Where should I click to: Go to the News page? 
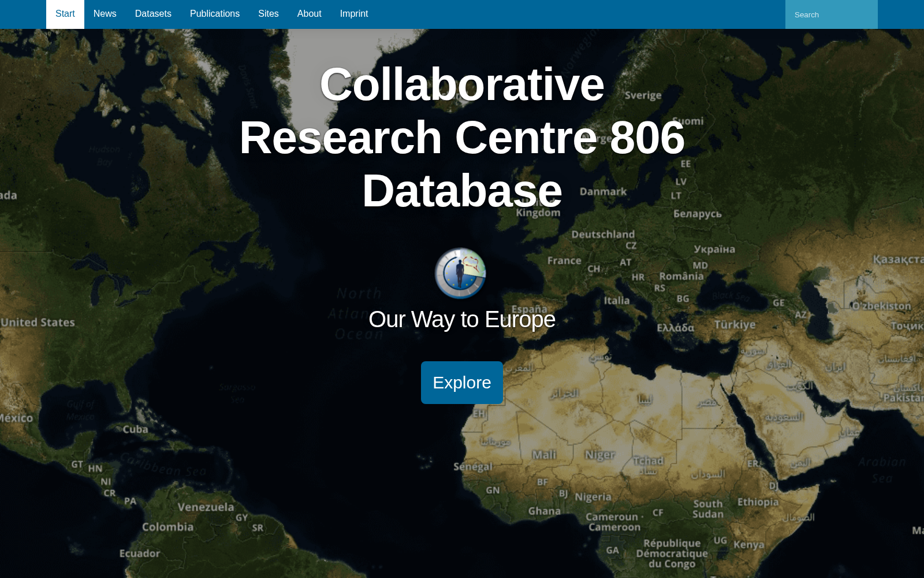pyautogui.click(x=105, y=14)
